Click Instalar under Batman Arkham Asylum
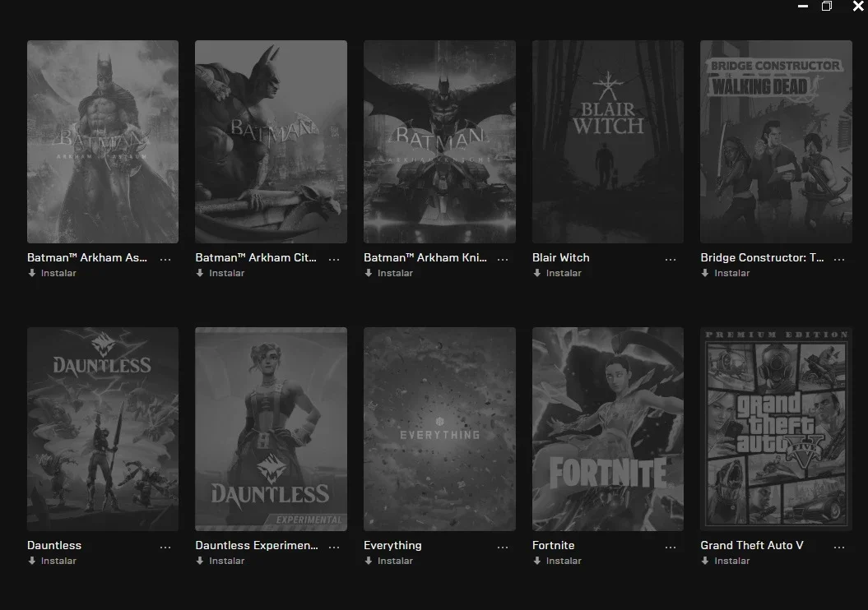 point(52,273)
